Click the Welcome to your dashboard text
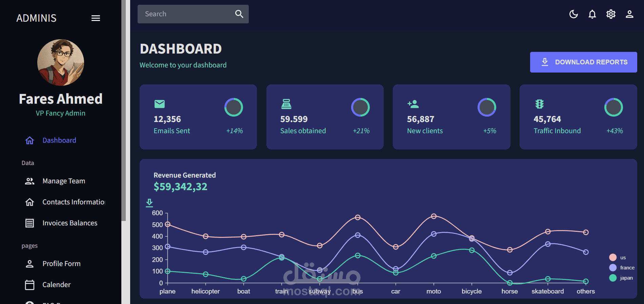This screenshot has height=304, width=644. (x=183, y=65)
